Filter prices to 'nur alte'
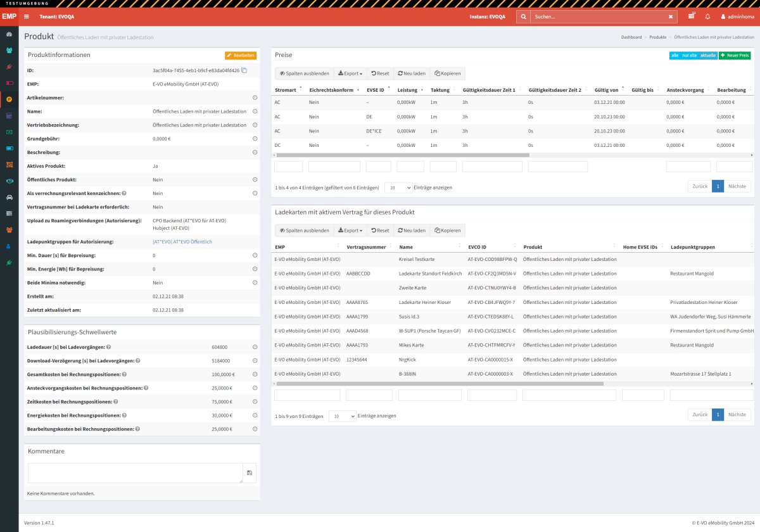760x532 pixels. tap(689, 56)
